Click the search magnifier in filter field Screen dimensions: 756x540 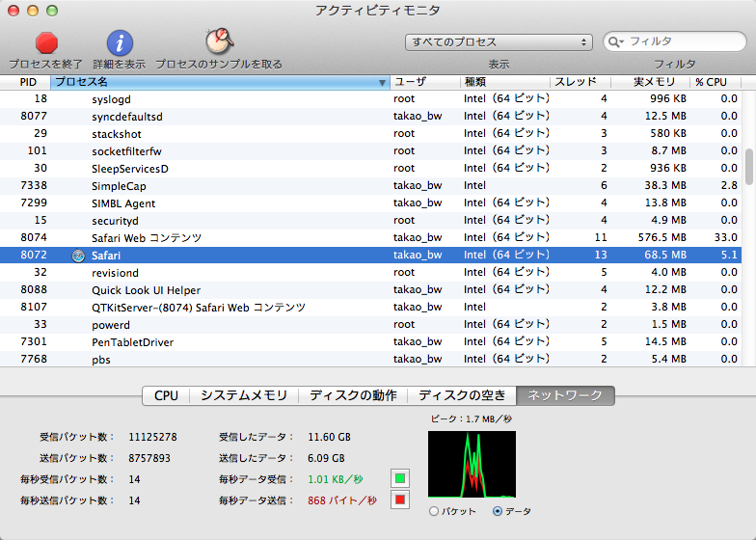[614, 42]
